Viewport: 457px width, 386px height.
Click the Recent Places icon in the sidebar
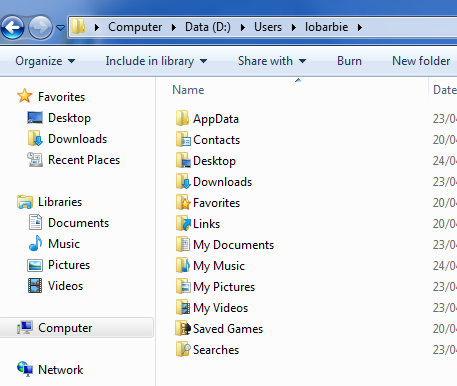click(x=35, y=159)
